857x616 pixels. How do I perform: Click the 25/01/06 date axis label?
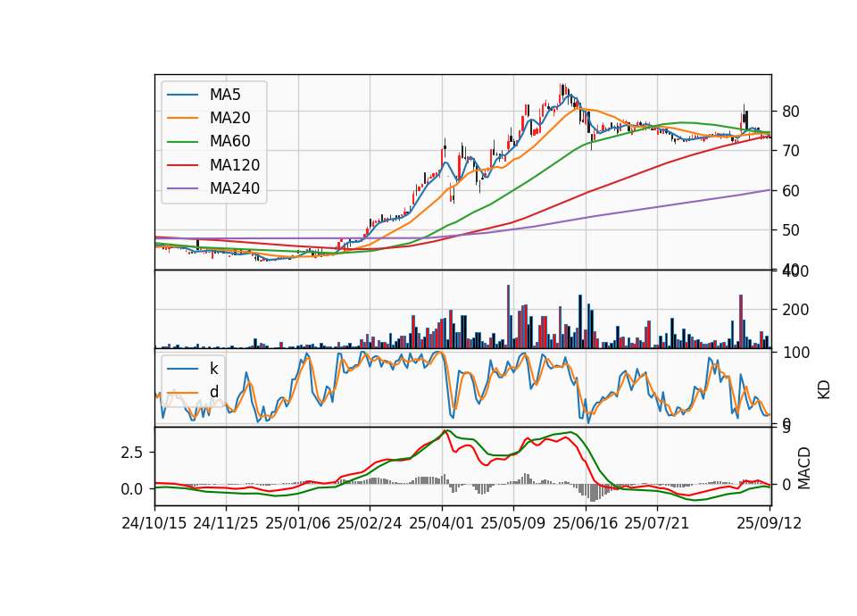click(298, 523)
